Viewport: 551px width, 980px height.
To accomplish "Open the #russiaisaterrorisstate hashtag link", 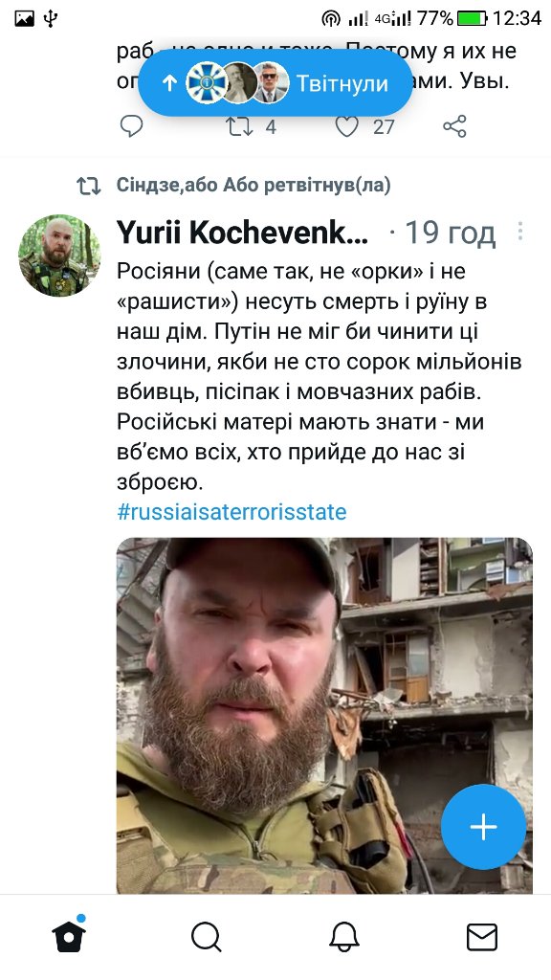I will (231, 512).
